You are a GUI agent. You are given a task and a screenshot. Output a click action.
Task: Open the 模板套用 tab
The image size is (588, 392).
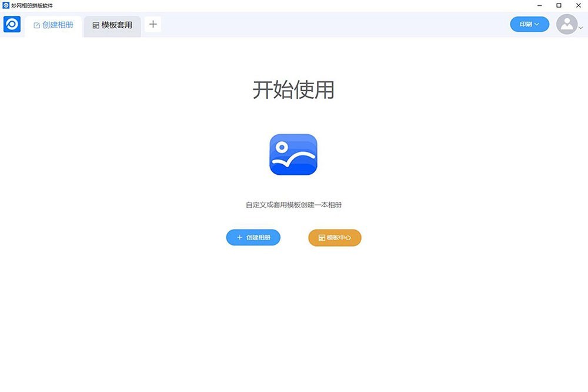(x=112, y=25)
